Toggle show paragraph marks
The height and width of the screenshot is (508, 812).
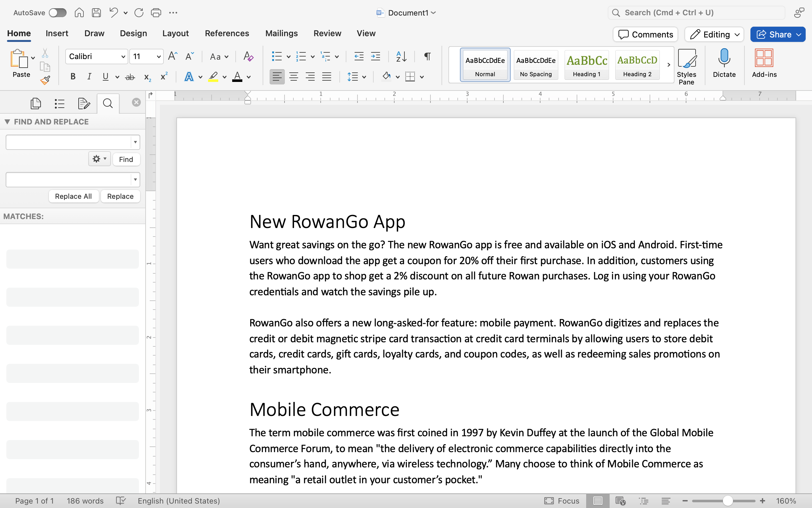point(427,56)
